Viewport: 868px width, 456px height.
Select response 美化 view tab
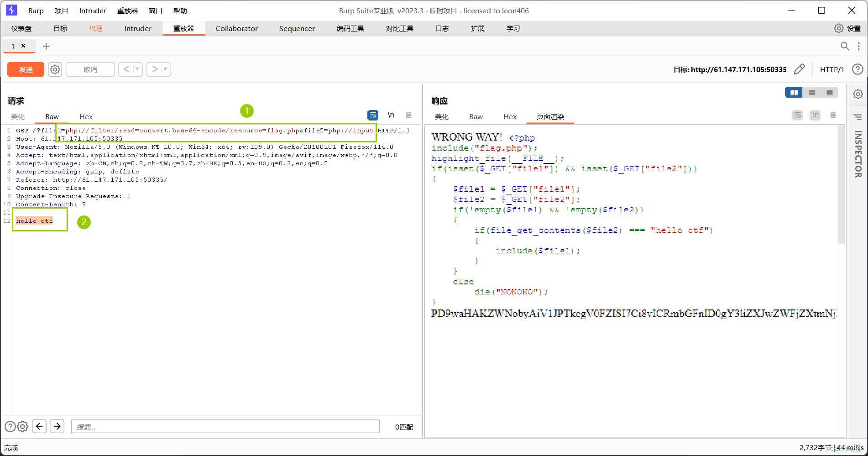(442, 117)
